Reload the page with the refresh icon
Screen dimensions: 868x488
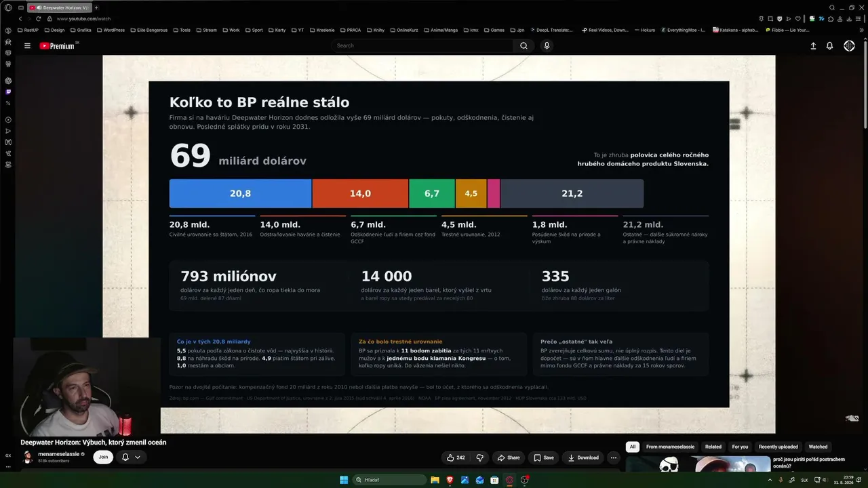click(38, 19)
